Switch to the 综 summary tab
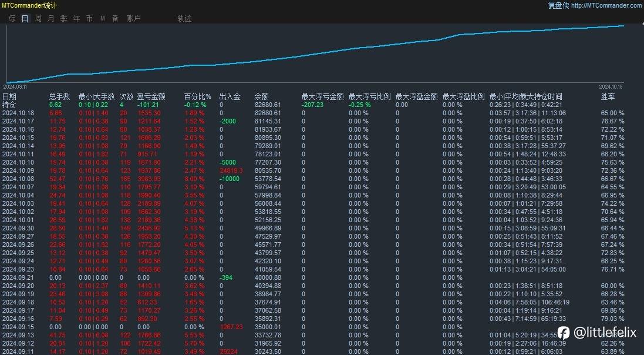Screen dimensions: 644x355 coord(12,18)
